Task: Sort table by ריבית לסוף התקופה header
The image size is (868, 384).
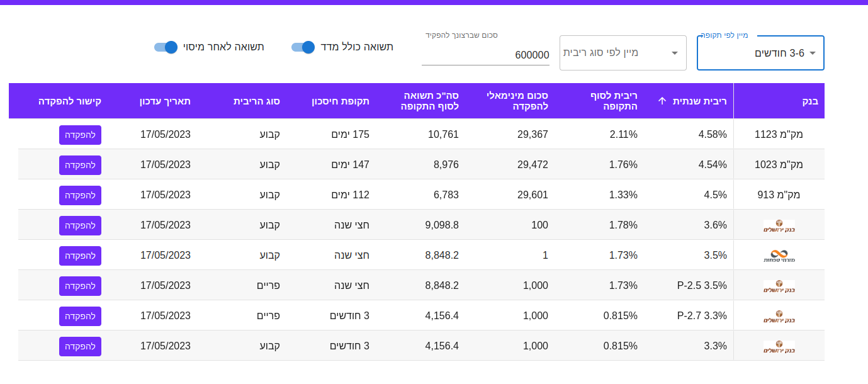Action: point(614,101)
